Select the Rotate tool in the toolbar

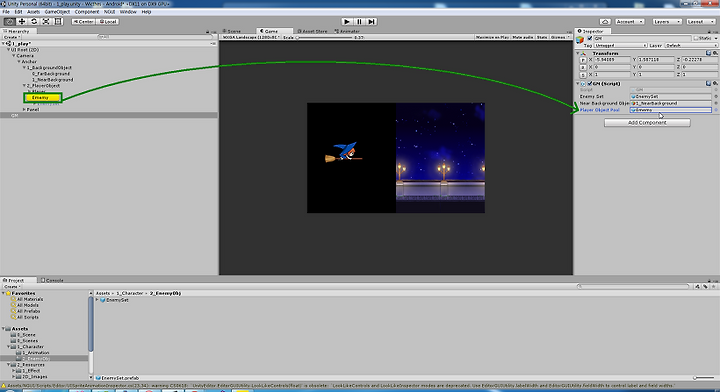point(34,22)
